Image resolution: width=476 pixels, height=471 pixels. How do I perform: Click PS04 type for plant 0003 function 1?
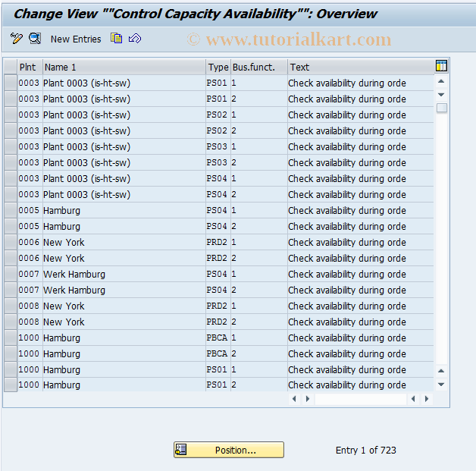pyautogui.click(x=217, y=178)
